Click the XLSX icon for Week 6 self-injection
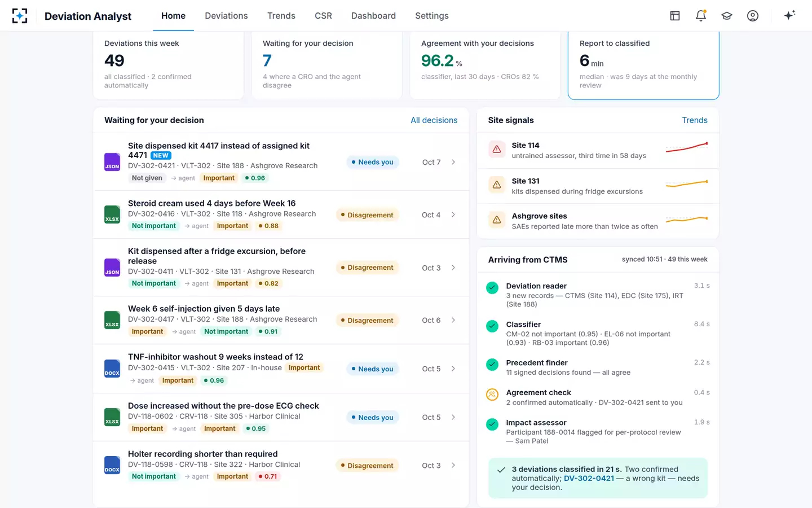 (x=112, y=320)
